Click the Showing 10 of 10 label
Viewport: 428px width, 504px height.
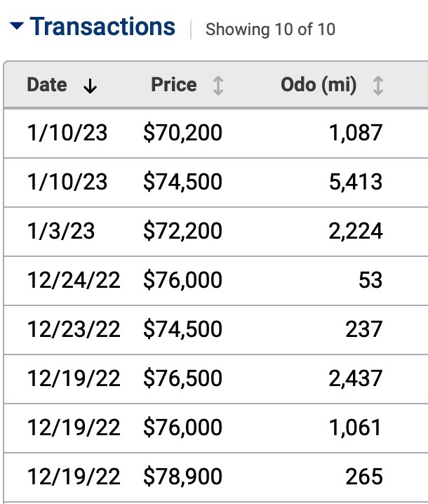click(270, 29)
